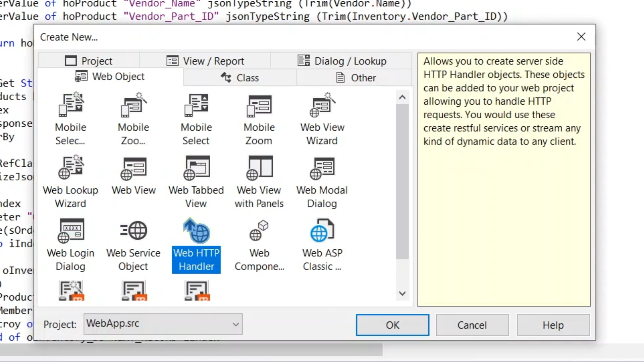Open the Project dropdown WebApp.src
644x362 pixels.
pos(163,324)
